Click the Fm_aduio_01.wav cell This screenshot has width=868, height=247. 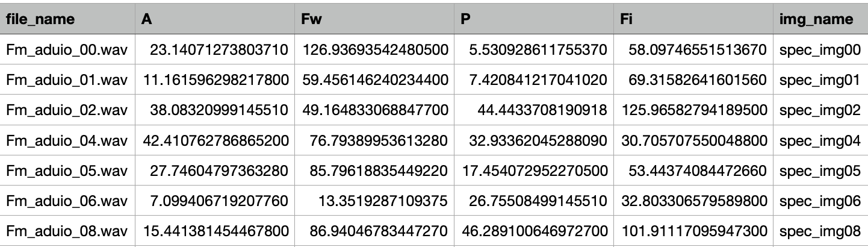pos(66,80)
